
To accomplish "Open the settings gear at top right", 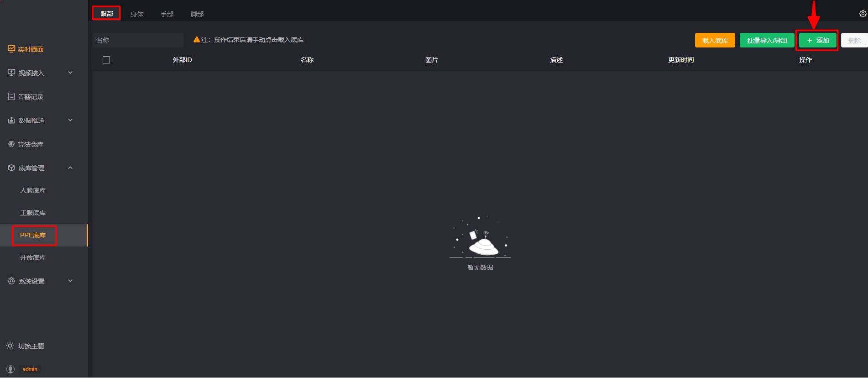I will point(863,14).
